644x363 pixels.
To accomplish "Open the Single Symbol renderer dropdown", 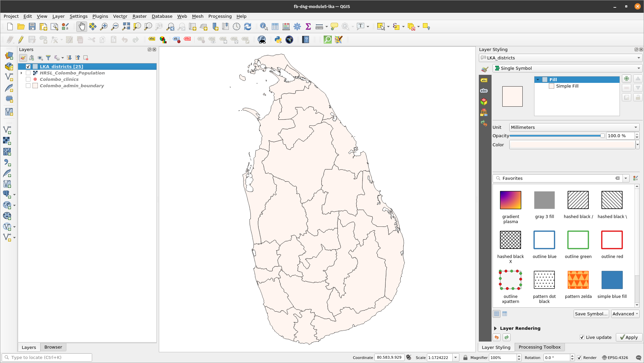I will [x=567, y=68].
